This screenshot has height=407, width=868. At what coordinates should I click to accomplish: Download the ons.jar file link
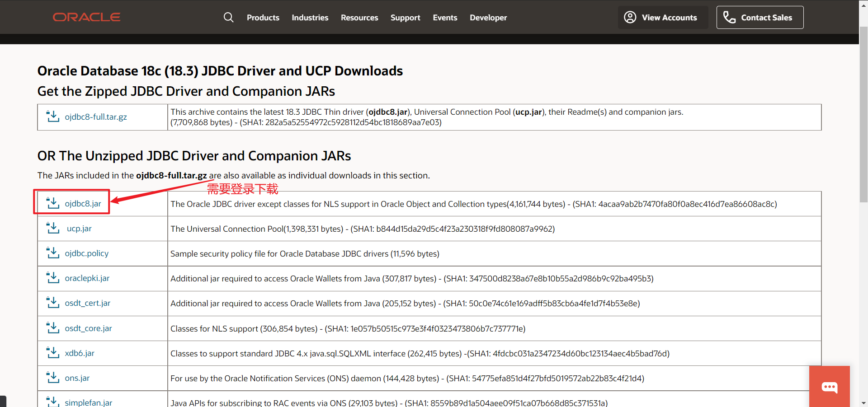pyautogui.click(x=77, y=378)
